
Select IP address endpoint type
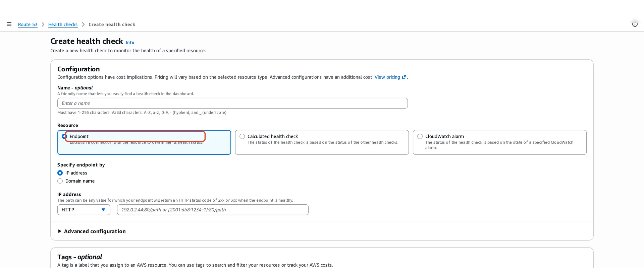60,173
